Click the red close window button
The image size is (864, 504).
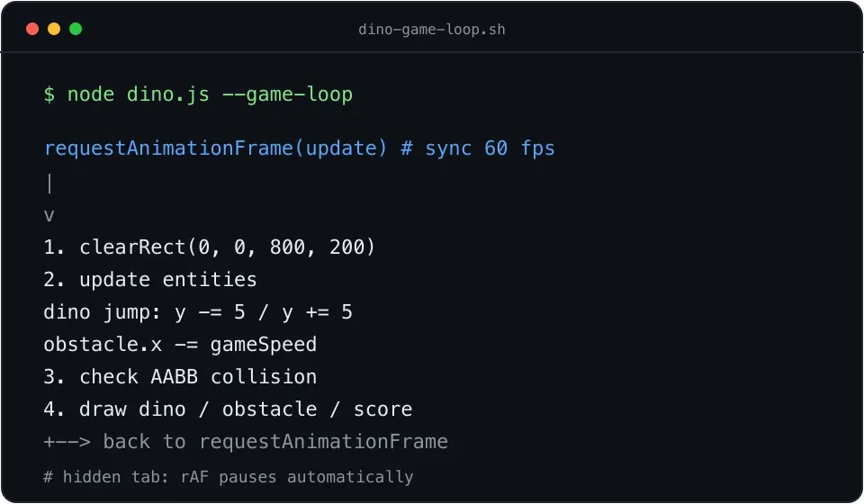click(32, 29)
